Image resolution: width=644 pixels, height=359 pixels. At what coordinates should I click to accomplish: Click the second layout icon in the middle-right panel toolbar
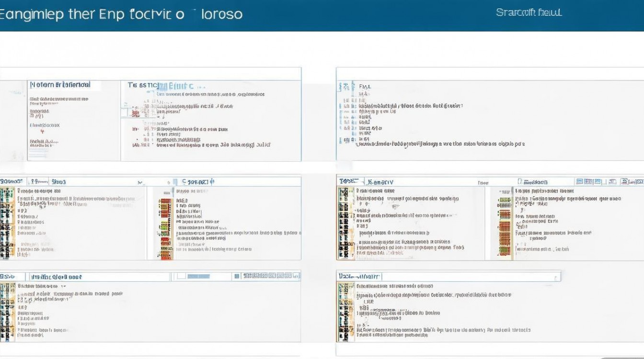tap(588, 182)
